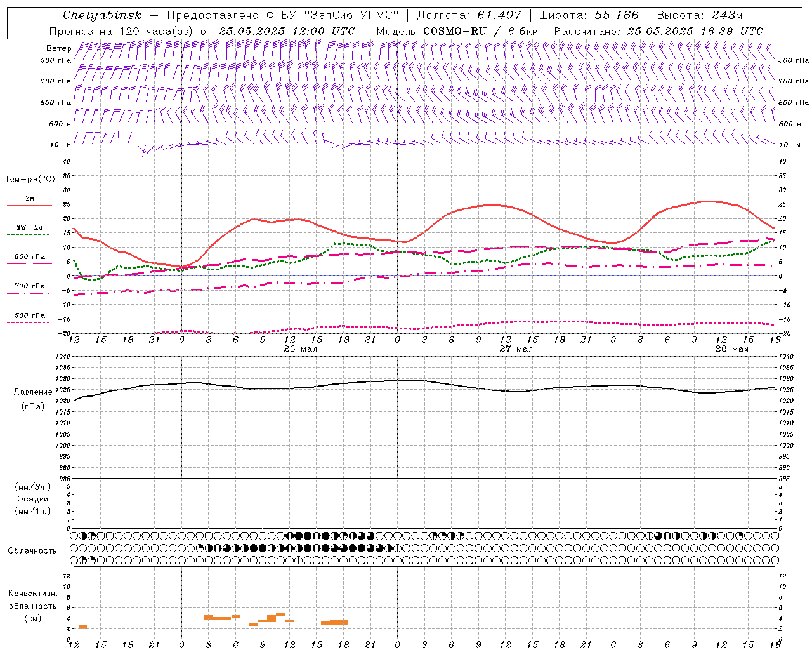Click the (км) unit label of convective panel

click(33, 618)
